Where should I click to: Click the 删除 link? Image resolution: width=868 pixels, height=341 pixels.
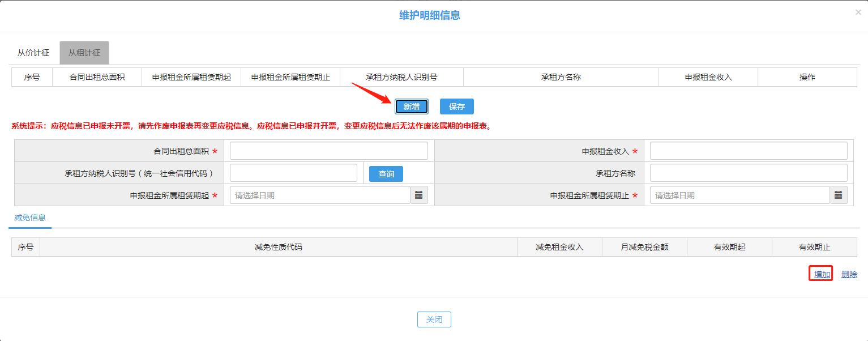coord(849,274)
